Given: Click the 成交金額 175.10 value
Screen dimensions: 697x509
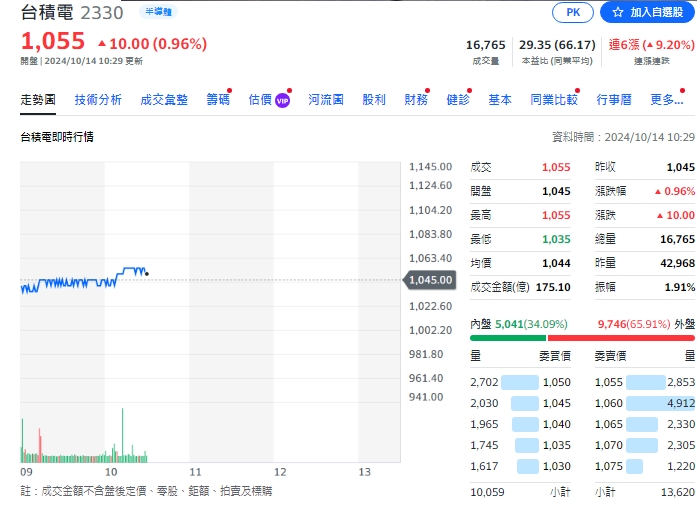Looking at the screenshot, I should tap(553, 287).
